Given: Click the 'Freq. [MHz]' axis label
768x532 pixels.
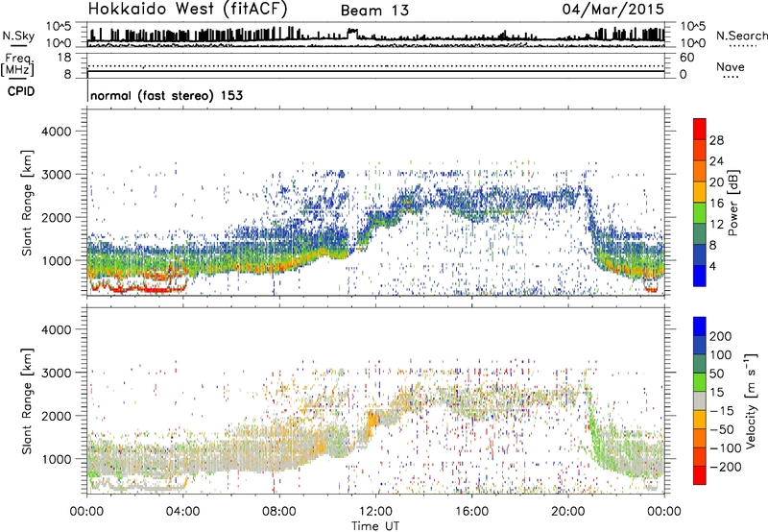Looking at the screenshot, I should click(18, 64).
